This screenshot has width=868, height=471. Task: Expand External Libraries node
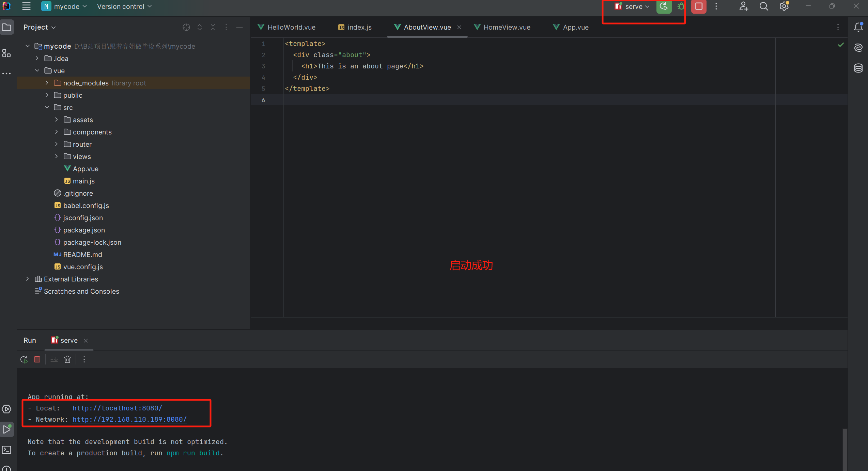pyautogui.click(x=28, y=279)
